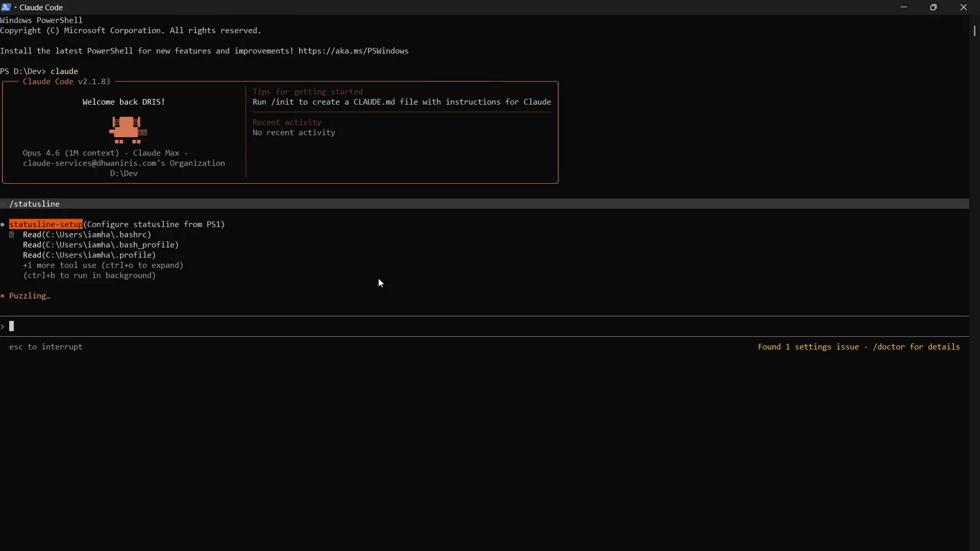The width and height of the screenshot is (980, 551).
Task: Click the 'Claude Code' window title
Action: [x=41, y=7]
